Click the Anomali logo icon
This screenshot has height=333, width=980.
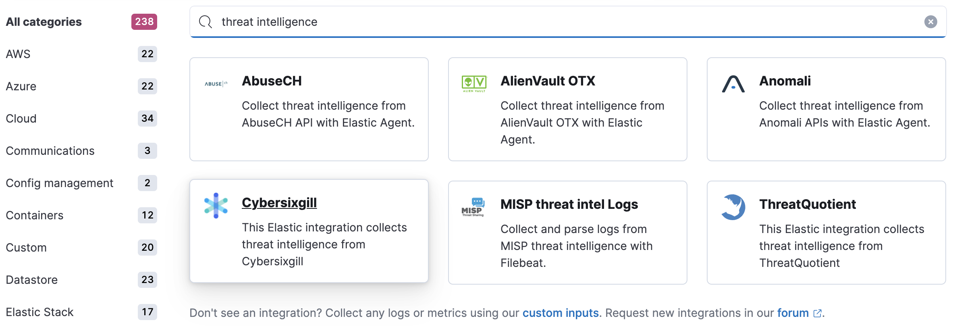coord(733,84)
